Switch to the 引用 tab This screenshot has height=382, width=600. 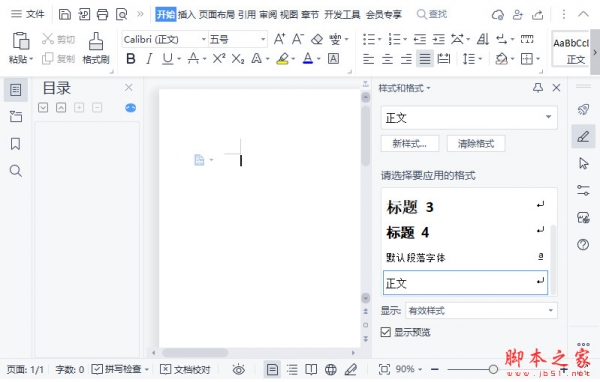247,15
